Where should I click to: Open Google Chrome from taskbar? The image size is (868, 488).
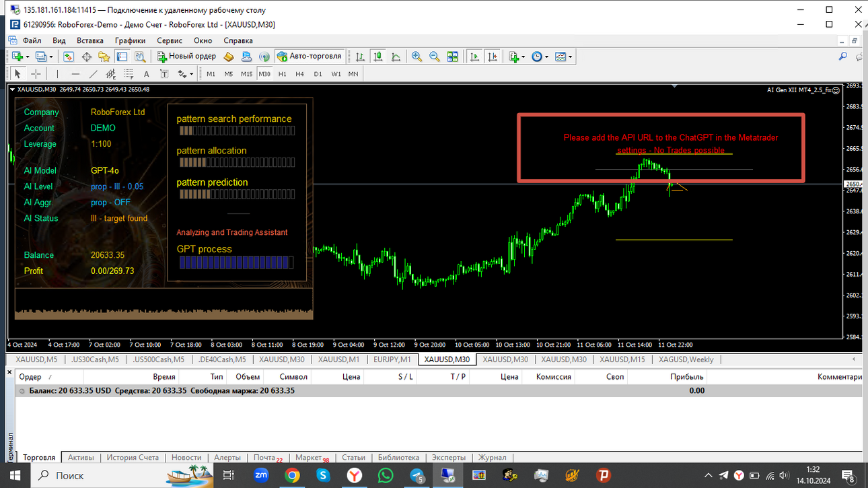[x=292, y=475]
